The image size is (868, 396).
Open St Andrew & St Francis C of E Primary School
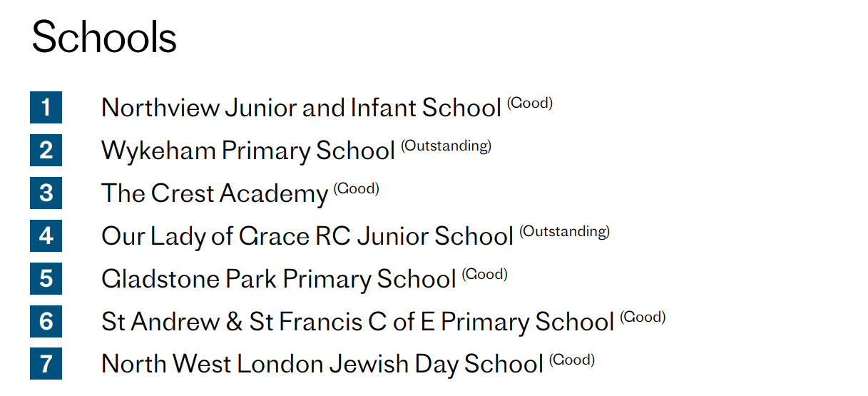pos(357,321)
